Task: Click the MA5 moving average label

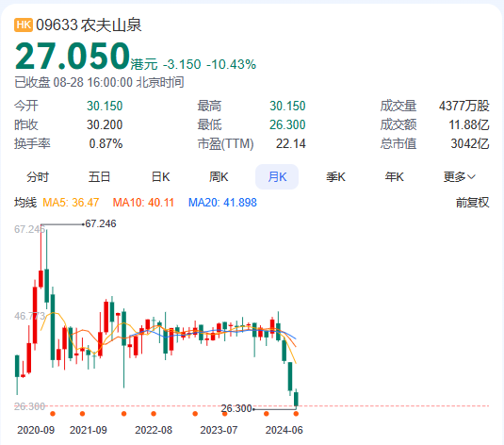Action: (71, 203)
